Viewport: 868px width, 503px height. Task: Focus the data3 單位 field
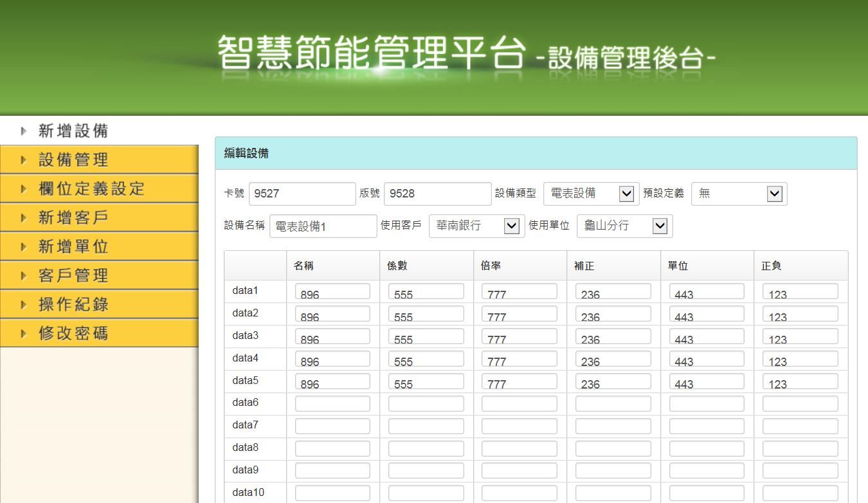tap(707, 336)
